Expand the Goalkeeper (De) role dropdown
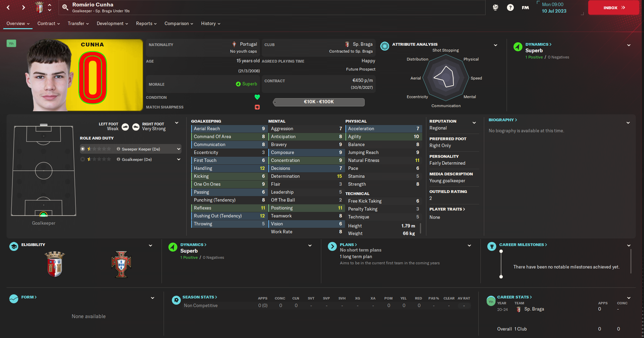The width and height of the screenshot is (644, 338). click(179, 160)
